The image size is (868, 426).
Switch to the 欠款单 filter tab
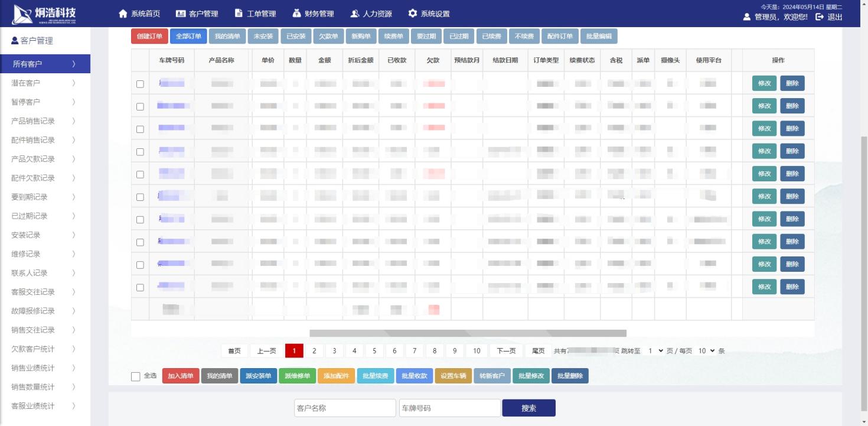pyautogui.click(x=328, y=37)
